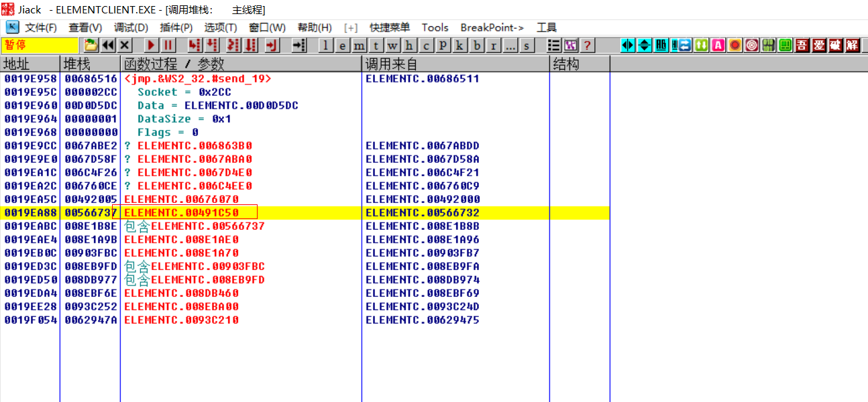The height and width of the screenshot is (402, 868).
Task: Click the Step into toolbar icon
Action: [195, 45]
